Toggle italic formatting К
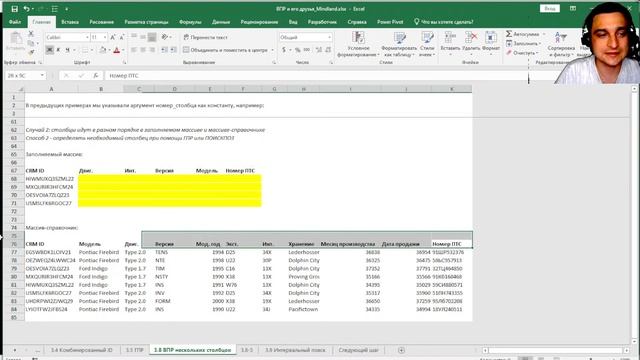The width and height of the screenshot is (640, 360). (58, 50)
